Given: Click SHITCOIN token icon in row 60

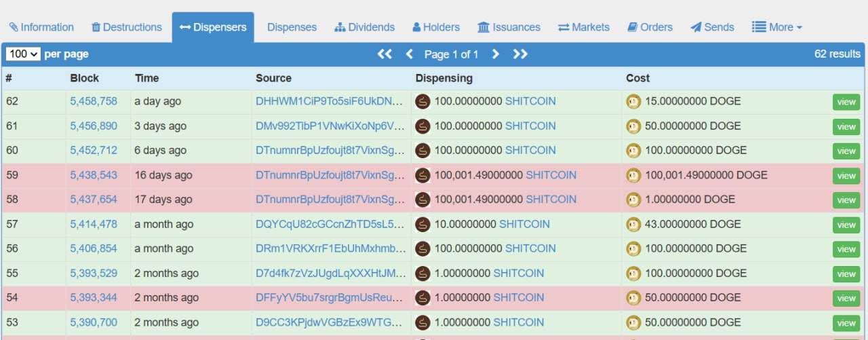Looking at the screenshot, I should (x=423, y=151).
